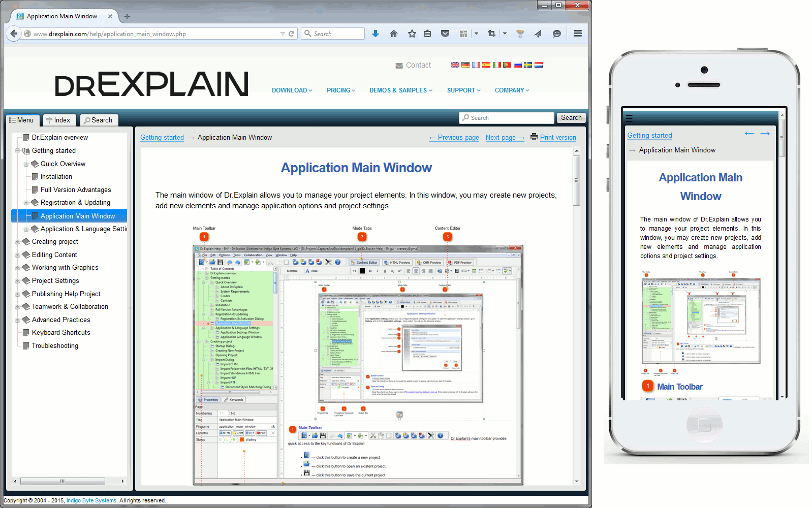Open Dr.Explain overview topic
The width and height of the screenshot is (812, 508).
click(x=60, y=138)
